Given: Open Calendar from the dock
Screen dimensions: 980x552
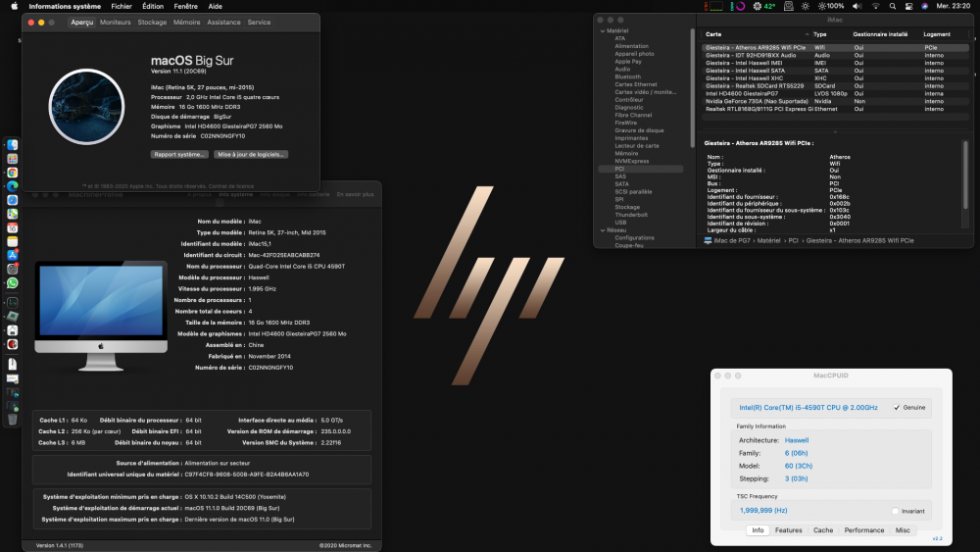Looking at the screenshot, I should 12,227.
